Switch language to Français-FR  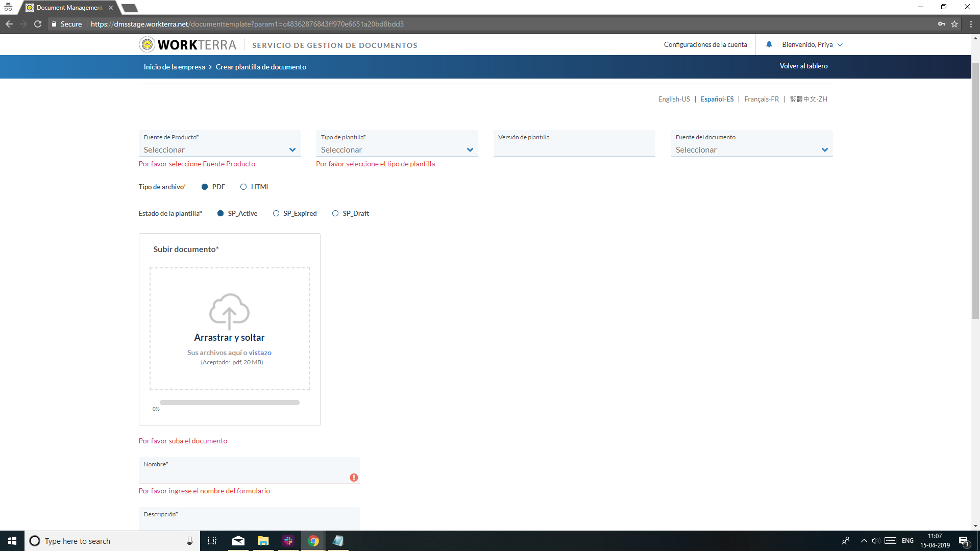762,99
